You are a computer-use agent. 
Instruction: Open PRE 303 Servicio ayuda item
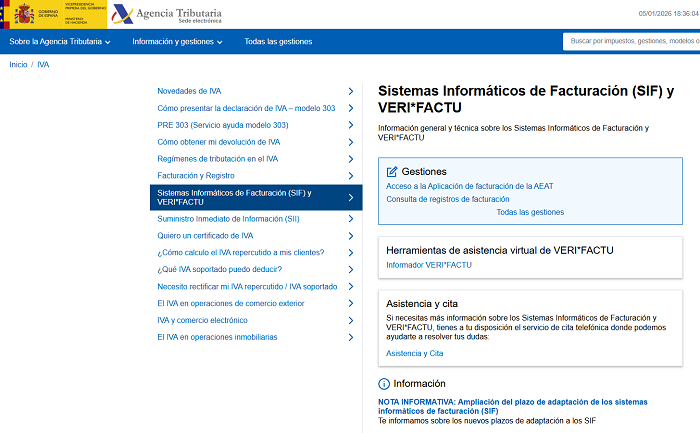coord(223,125)
